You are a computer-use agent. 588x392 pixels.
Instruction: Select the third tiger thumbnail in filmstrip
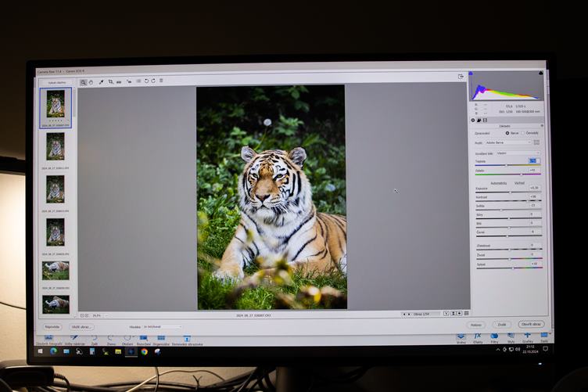(x=56, y=189)
